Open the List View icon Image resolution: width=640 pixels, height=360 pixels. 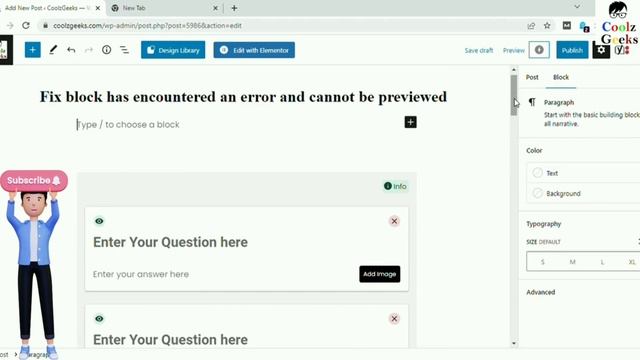click(124, 50)
